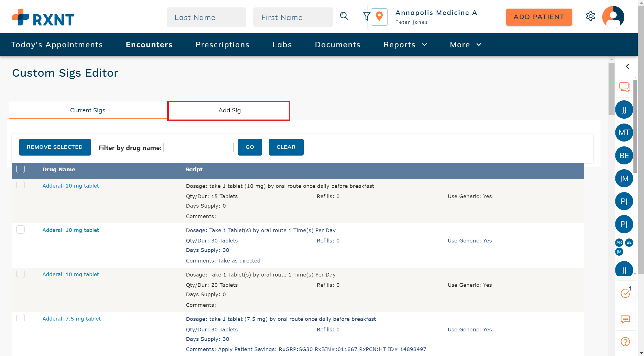Click the CLEAR filter button
This screenshot has width=644, height=356.
point(286,147)
